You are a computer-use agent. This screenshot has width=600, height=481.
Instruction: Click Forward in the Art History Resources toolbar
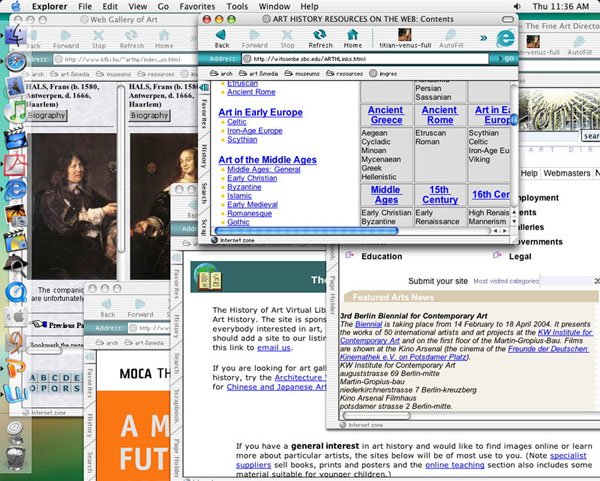tap(254, 38)
